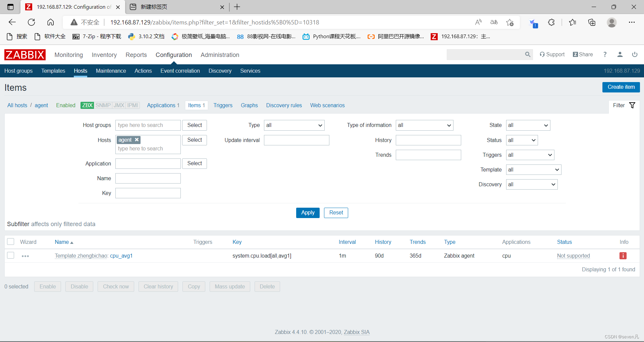This screenshot has height=342, width=644.
Task: Click the Apply filter button
Action: click(x=308, y=213)
